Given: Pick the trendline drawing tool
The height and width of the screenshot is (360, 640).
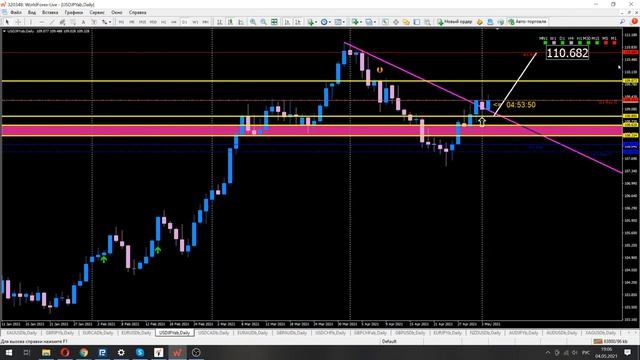Looking at the screenshot, I should [52, 22].
